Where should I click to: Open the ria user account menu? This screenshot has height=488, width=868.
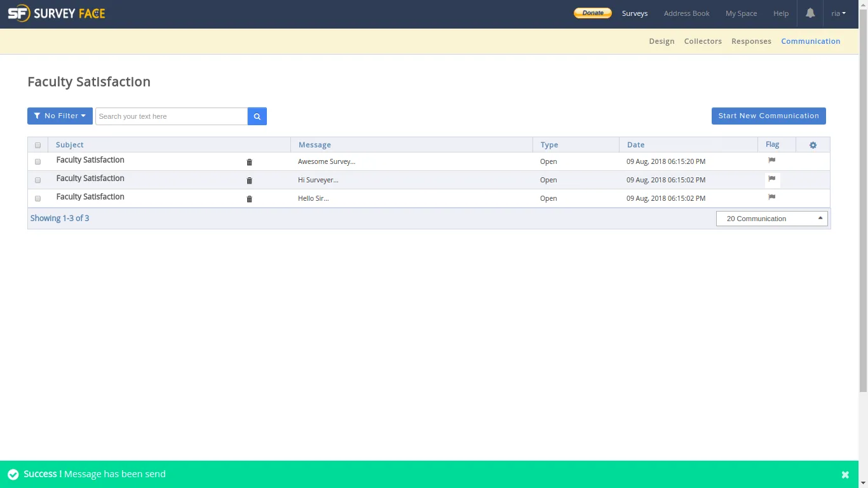(838, 13)
